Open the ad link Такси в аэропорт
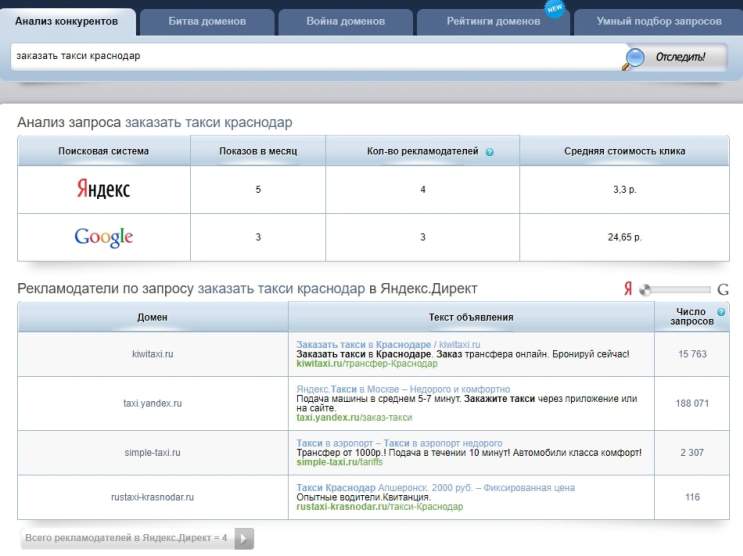Screen dimensions: 743x556 (x=399, y=443)
